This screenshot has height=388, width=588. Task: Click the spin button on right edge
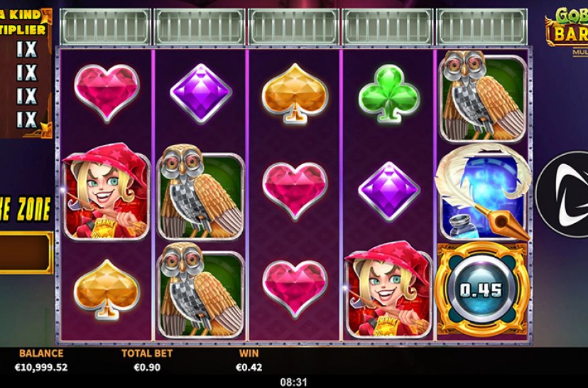point(562,195)
